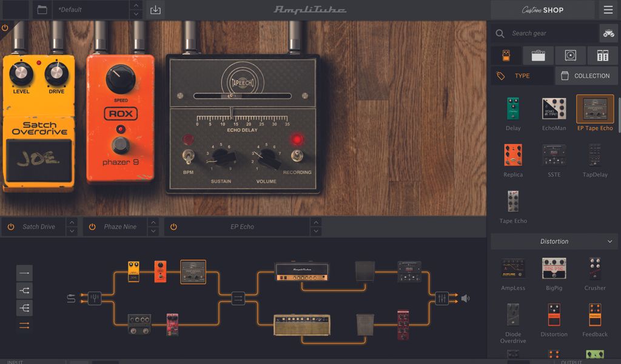Select the EP Tape Echo pedal thumbnail

594,109
